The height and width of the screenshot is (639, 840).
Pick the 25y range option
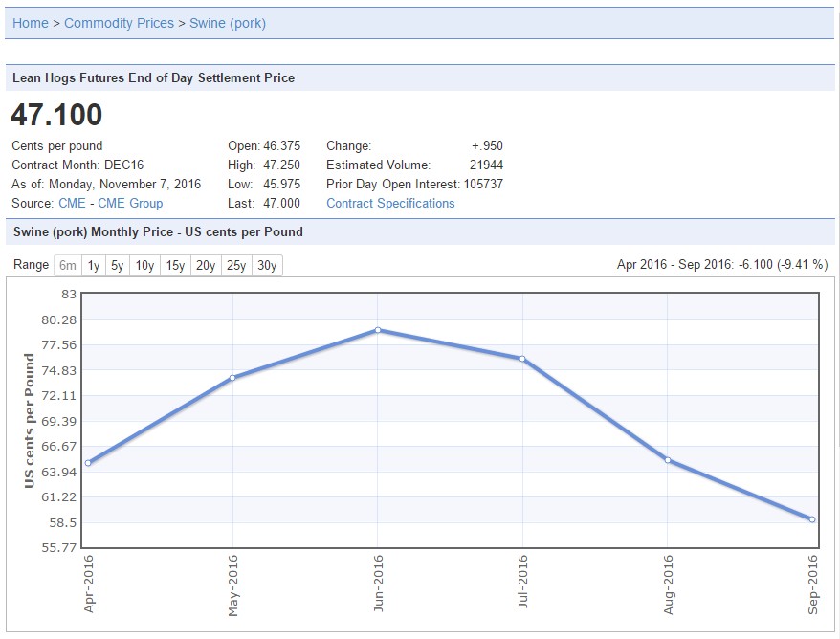coord(236,266)
